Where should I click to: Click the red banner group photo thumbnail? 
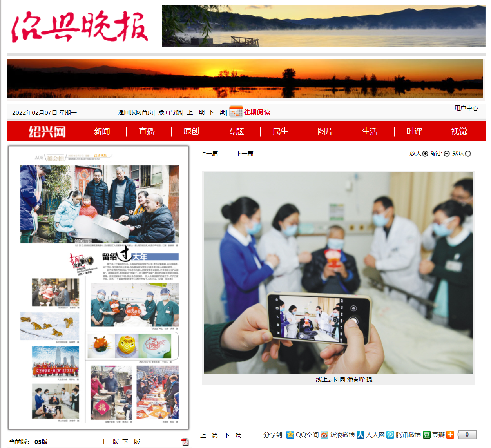(x=55, y=362)
